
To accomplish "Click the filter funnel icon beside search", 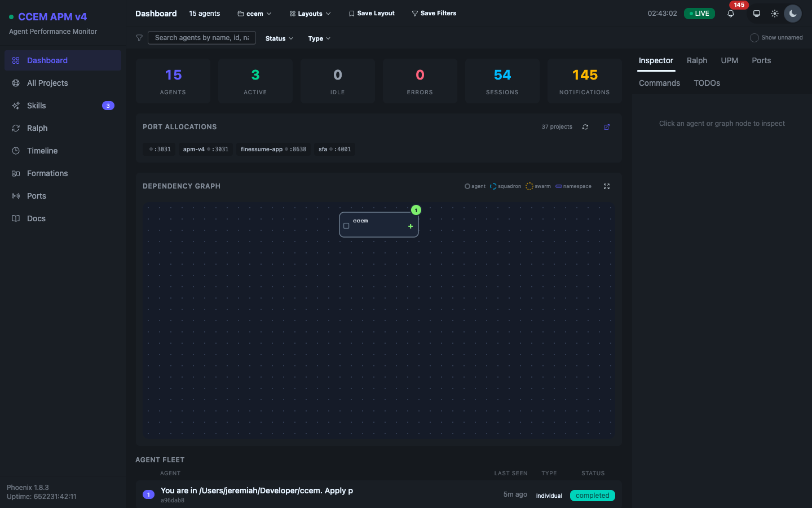I will pyautogui.click(x=139, y=38).
